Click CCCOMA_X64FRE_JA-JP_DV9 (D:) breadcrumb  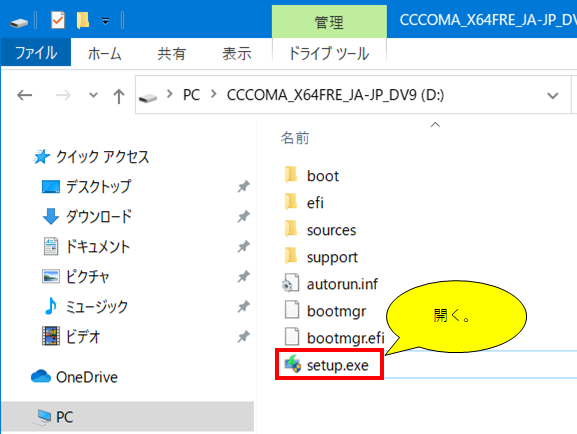click(x=336, y=95)
